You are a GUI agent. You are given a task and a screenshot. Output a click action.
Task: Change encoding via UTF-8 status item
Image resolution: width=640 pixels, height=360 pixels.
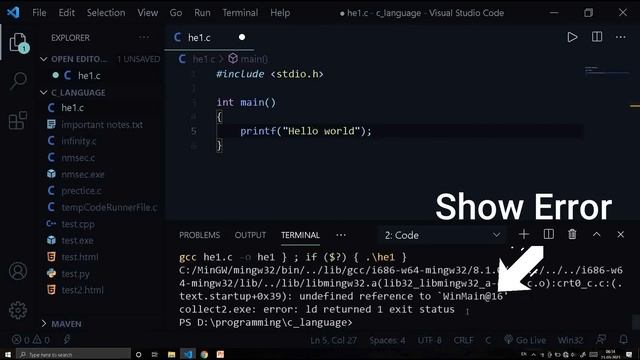click(429, 340)
